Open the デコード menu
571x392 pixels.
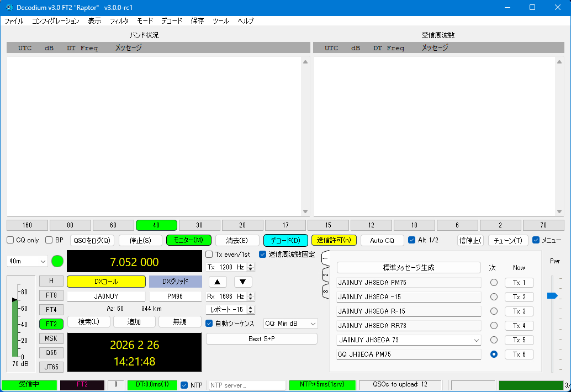172,21
